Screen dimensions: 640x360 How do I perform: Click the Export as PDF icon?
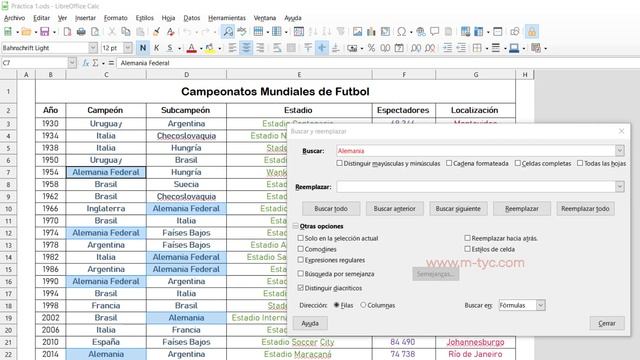coord(67,31)
